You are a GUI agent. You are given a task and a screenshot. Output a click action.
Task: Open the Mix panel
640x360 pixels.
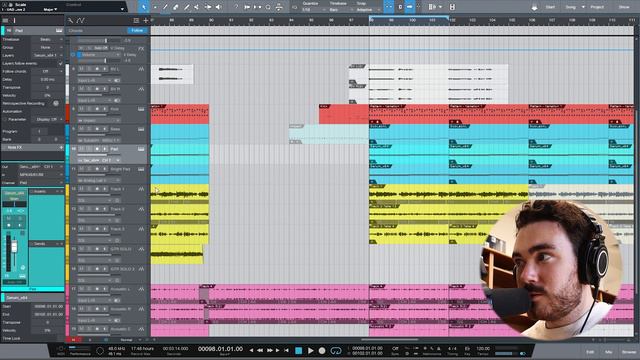coord(609,352)
